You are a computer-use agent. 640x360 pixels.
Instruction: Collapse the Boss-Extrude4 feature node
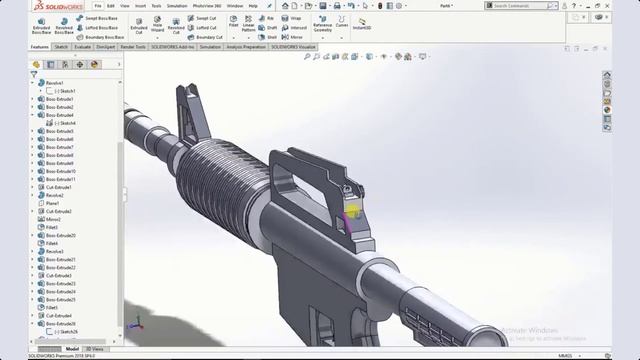[33, 115]
